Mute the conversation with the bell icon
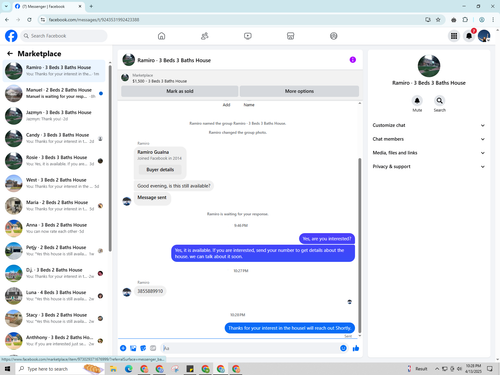This screenshot has height=375, width=500. click(417, 100)
